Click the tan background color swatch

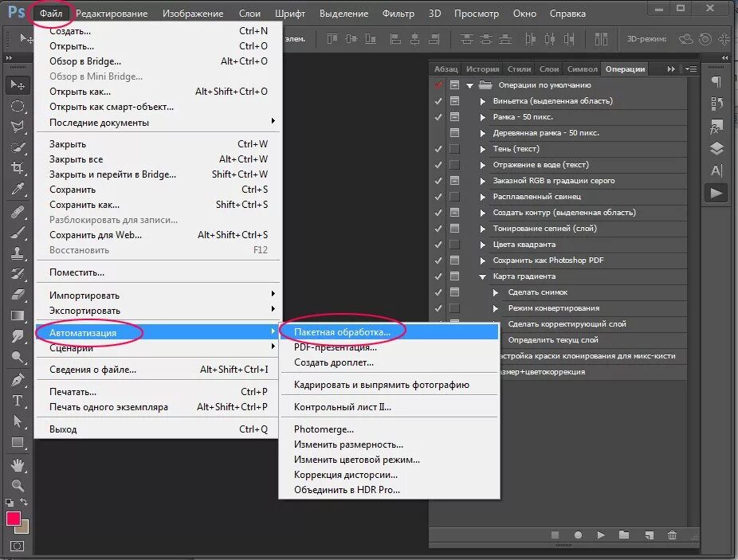tap(24, 529)
